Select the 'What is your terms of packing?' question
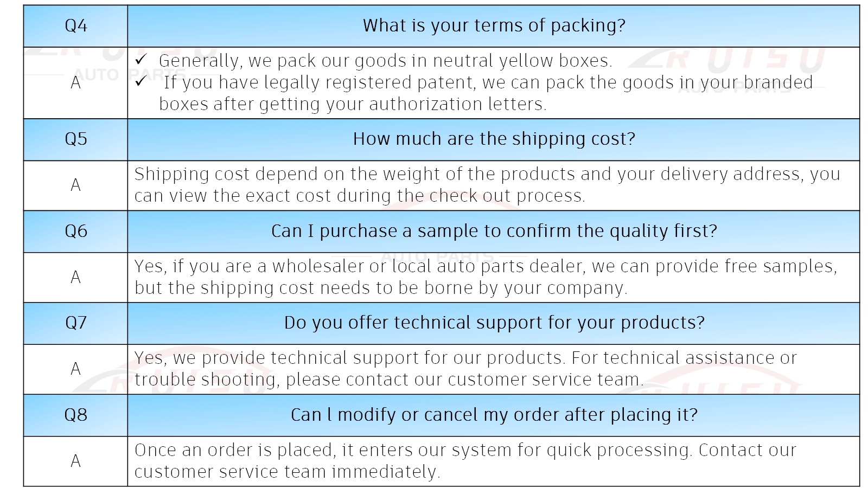 (494, 26)
